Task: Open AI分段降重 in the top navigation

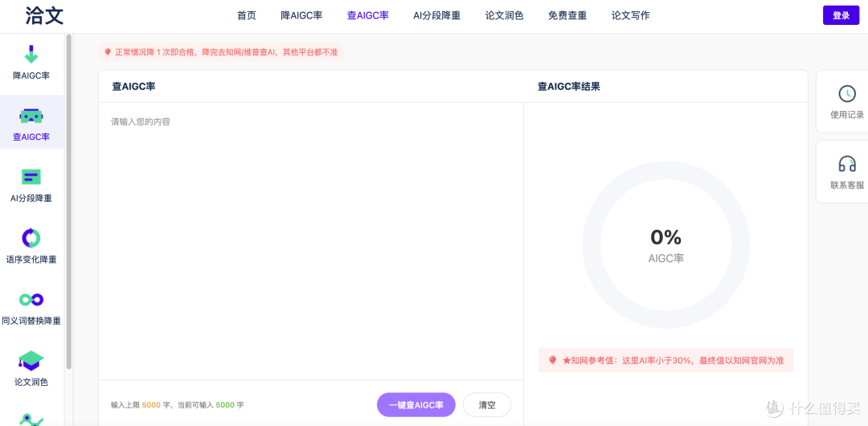Action: (x=436, y=15)
